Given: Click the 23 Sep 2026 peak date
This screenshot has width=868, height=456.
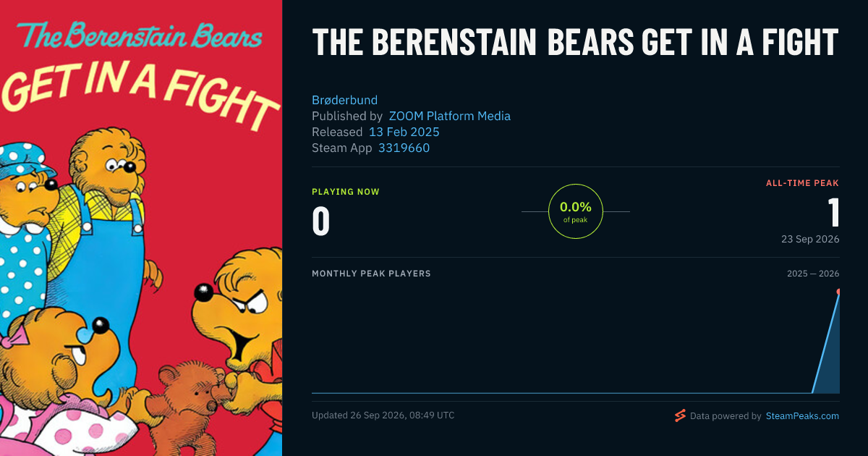Looking at the screenshot, I should pos(810,239).
